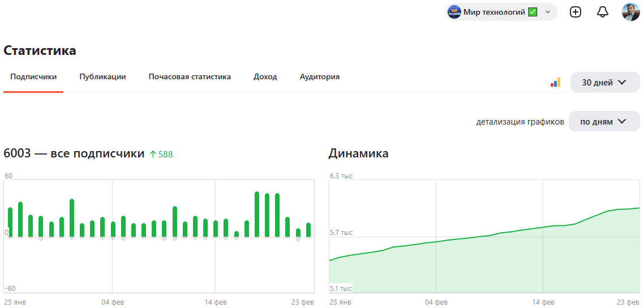Click 14 фев label under subscribers bar chart
Viewport: 644px width, 308px height.
tap(216, 302)
